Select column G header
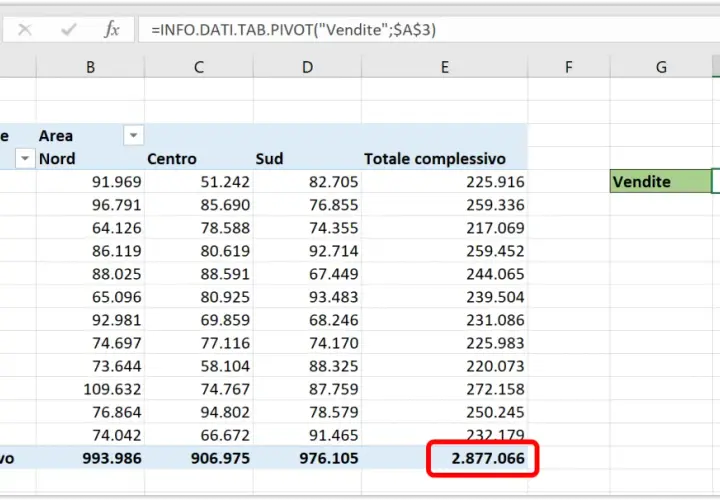This screenshot has width=720, height=500. coord(661,67)
